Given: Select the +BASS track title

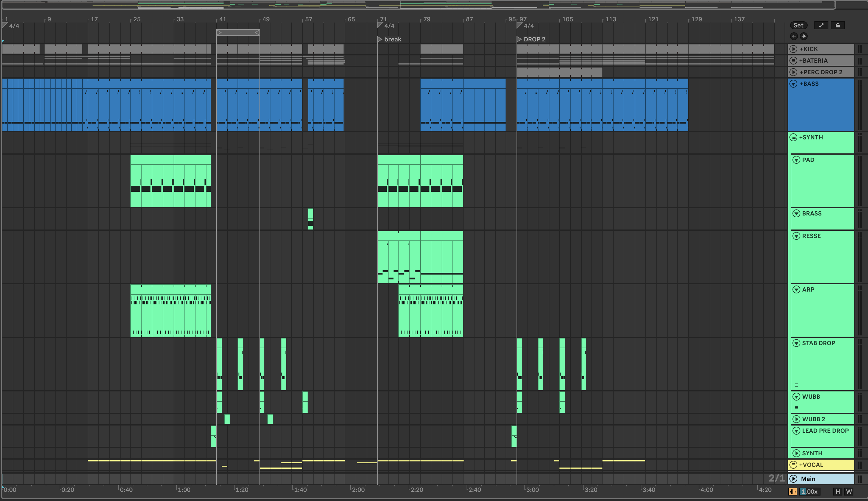Looking at the screenshot, I should point(809,84).
